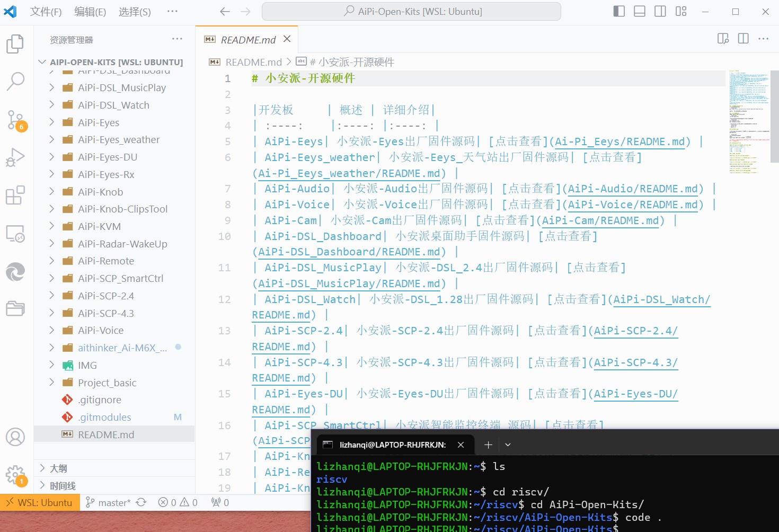Expand the AiPi-Eyes_weather folder
779x532 pixels.
coord(51,139)
